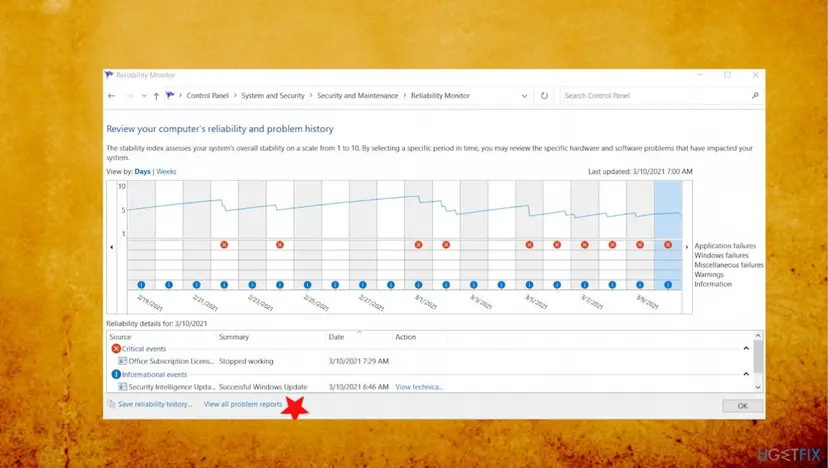
Task: Select the application failure icon for 3/2/2021
Action: coord(446,245)
